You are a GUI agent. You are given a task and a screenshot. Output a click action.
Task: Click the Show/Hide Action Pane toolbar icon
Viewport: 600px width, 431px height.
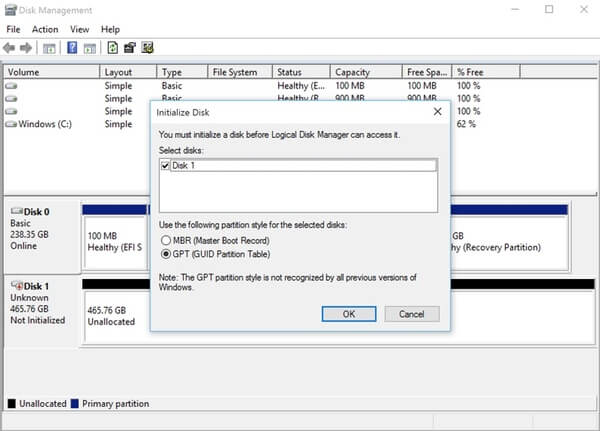click(90, 48)
